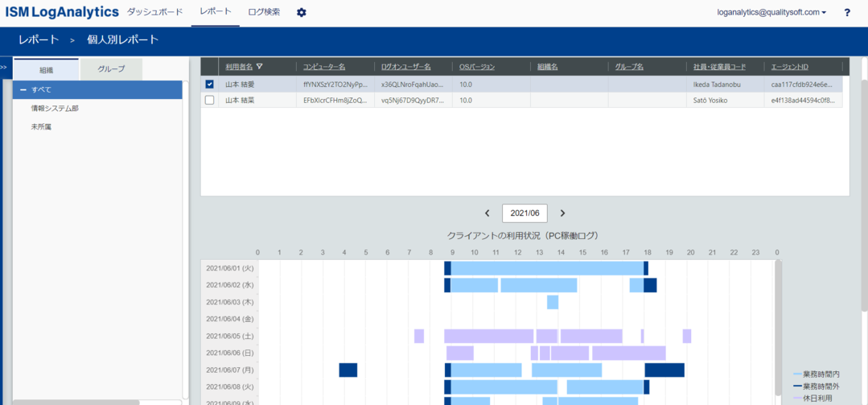Expand sidebar with double chevron icon
868x405 pixels.
4,68
